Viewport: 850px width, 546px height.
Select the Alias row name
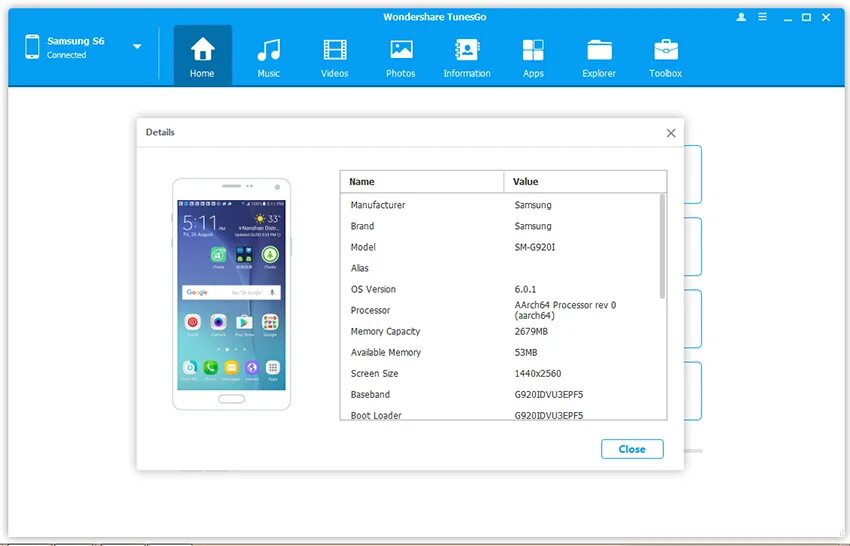click(359, 268)
